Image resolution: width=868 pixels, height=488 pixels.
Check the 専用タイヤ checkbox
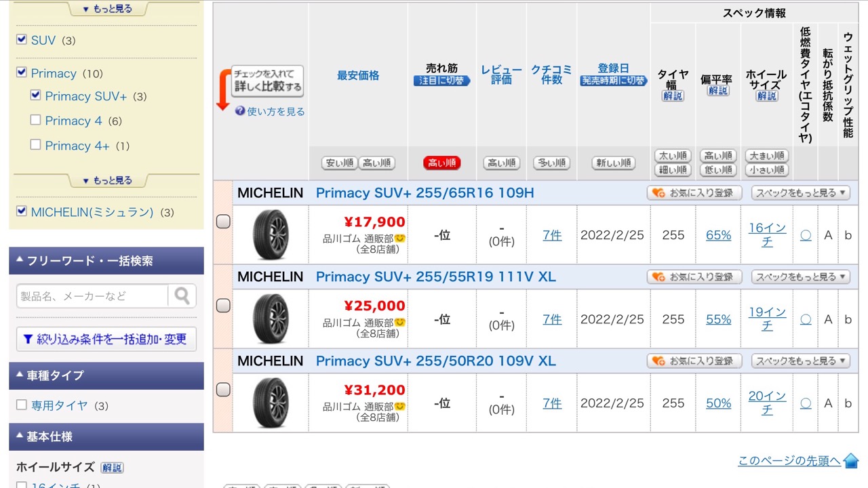click(22, 405)
